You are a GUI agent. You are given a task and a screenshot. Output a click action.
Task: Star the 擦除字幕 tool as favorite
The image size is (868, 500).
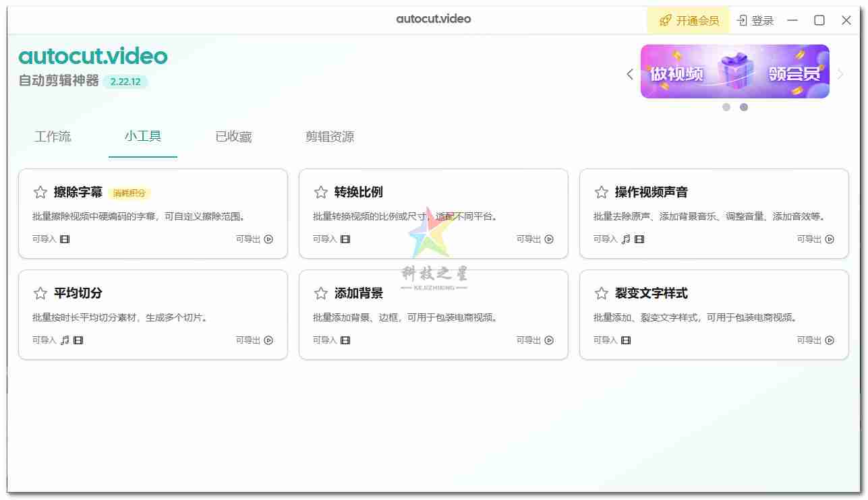[40, 191]
